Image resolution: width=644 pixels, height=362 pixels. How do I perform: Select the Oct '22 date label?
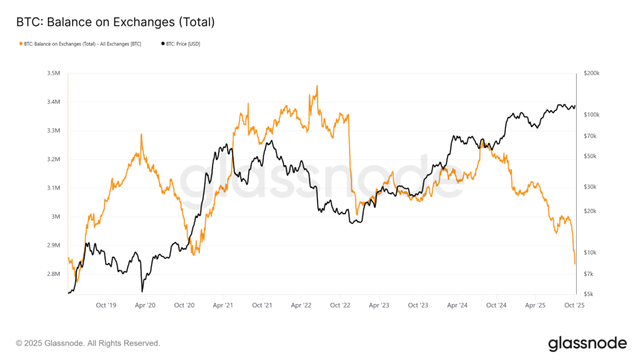click(340, 305)
